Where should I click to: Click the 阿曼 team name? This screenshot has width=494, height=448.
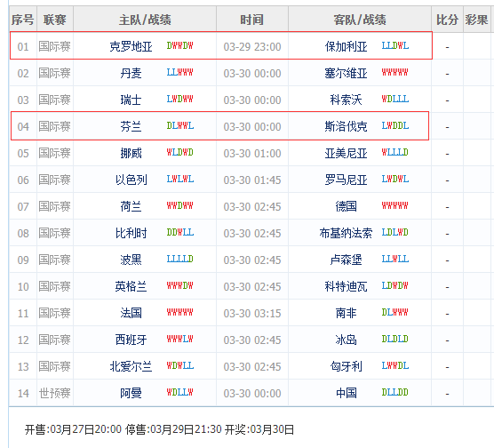pyautogui.click(x=131, y=393)
